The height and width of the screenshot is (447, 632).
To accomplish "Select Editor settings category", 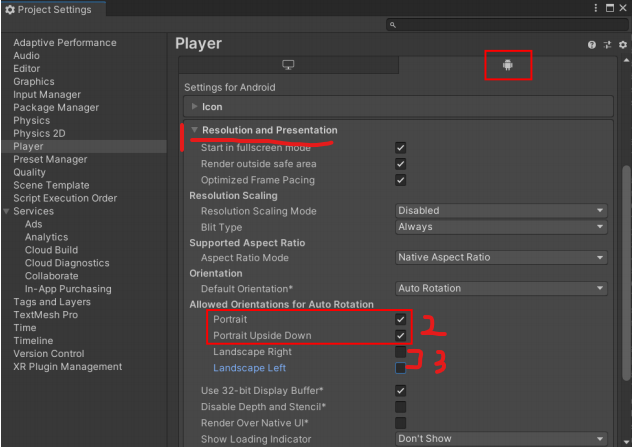I will pos(26,69).
